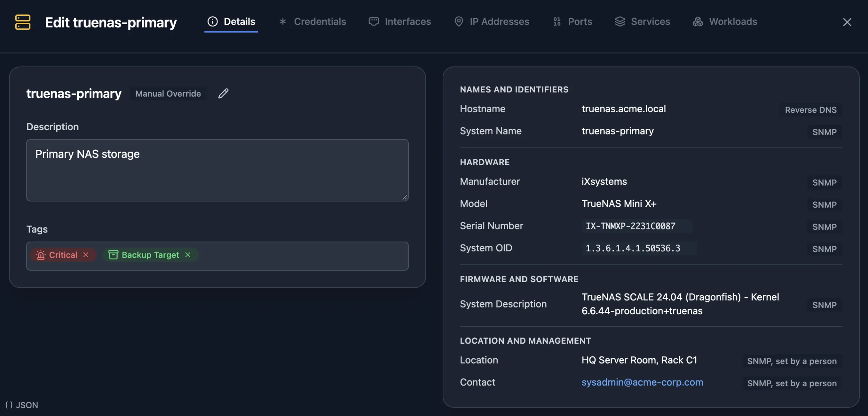The width and height of the screenshot is (868, 416).
Task: Click 'SNMP, set by a person' on Location row
Action: tap(792, 361)
